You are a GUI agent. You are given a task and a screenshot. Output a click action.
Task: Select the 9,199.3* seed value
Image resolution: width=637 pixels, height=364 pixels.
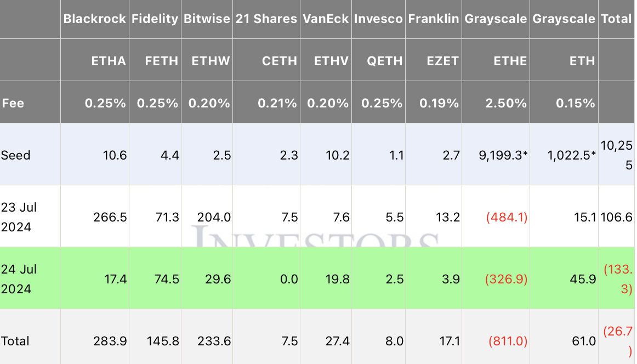click(x=502, y=155)
